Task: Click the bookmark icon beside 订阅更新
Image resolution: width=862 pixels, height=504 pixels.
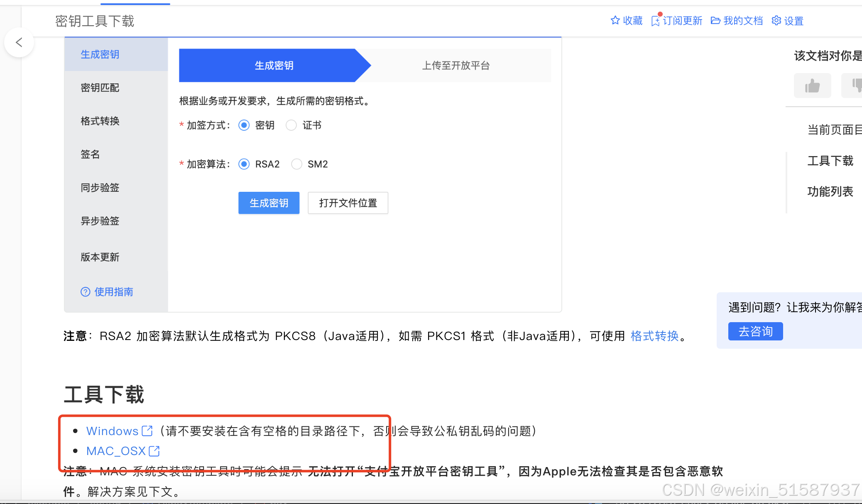Action: pos(655,21)
